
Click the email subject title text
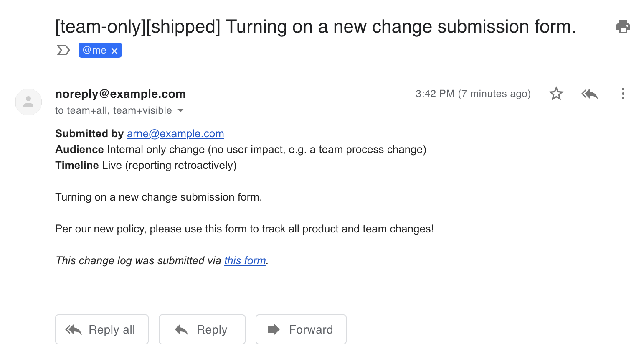pos(315,27)
